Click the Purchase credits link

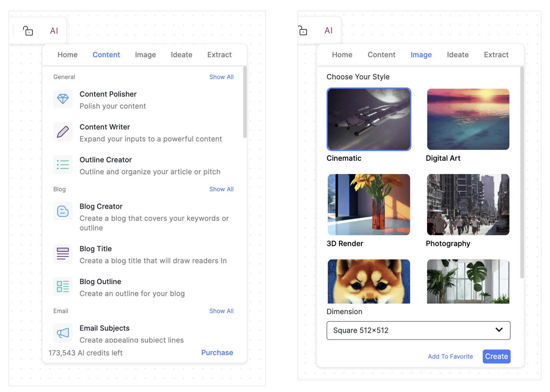(217, 353)
